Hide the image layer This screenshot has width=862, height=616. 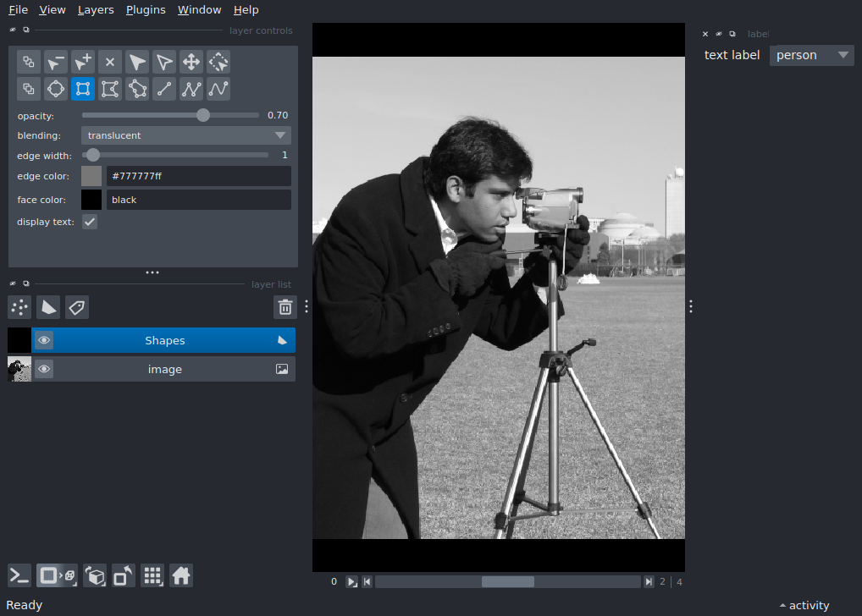43,369
